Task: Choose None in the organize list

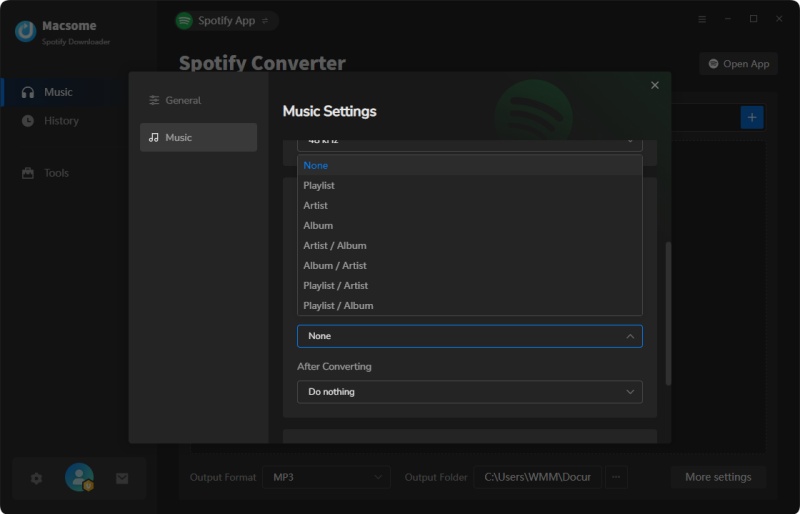Action: (x=469, y=165)
